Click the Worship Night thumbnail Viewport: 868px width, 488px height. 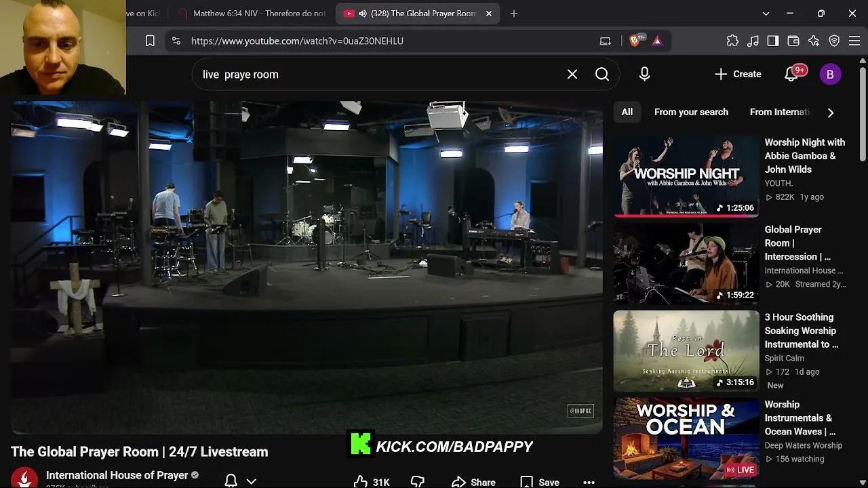pyautogui.click(x=686, y=176)
